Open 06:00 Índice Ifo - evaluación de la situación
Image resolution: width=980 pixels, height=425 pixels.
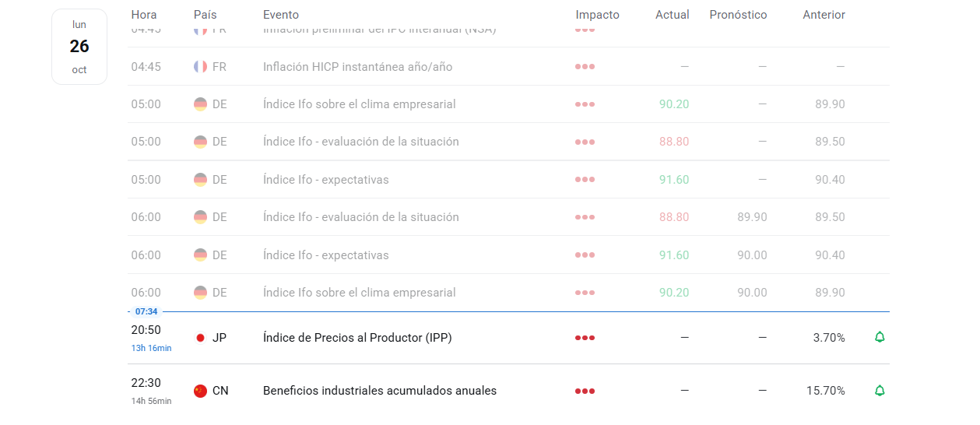tap(361, 217)
